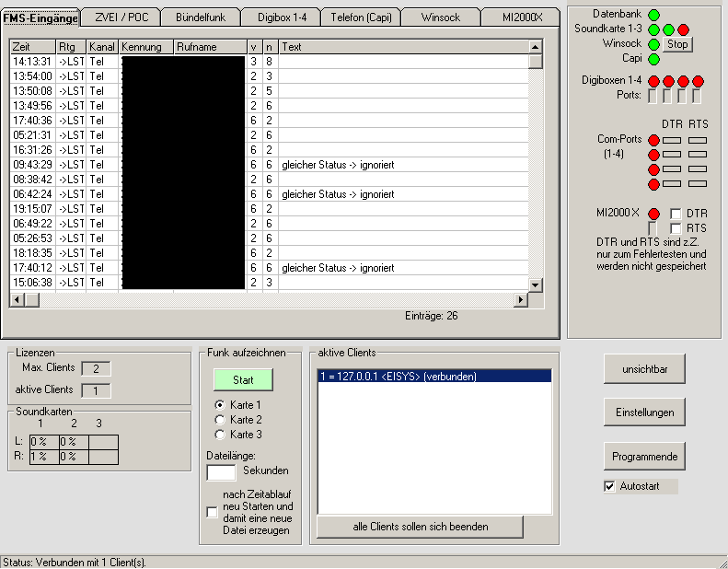Click the green Datenbank status indicator
Viewport: 728px width, 569px height.
pyautogui.click(x=653, y=15)
